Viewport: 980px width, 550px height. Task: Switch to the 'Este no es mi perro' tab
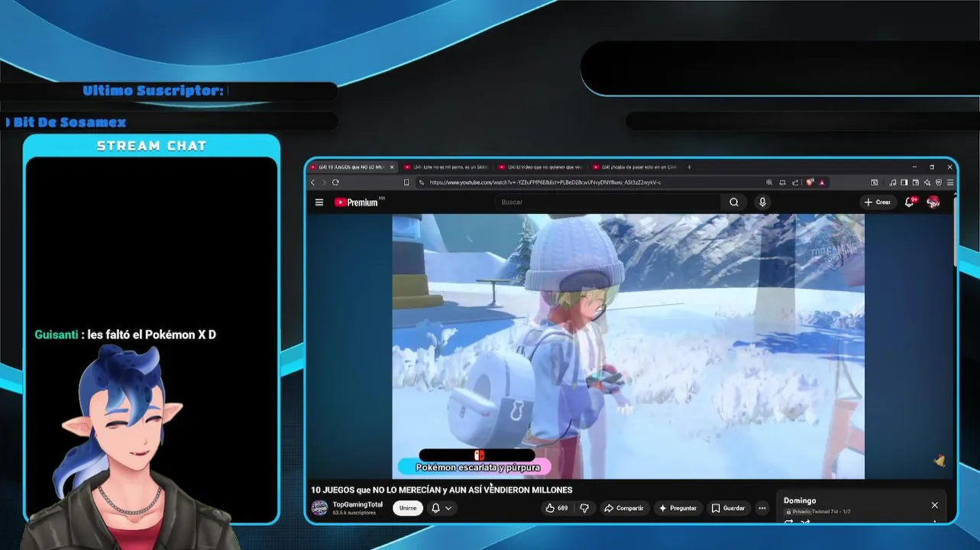click(445, 167)
